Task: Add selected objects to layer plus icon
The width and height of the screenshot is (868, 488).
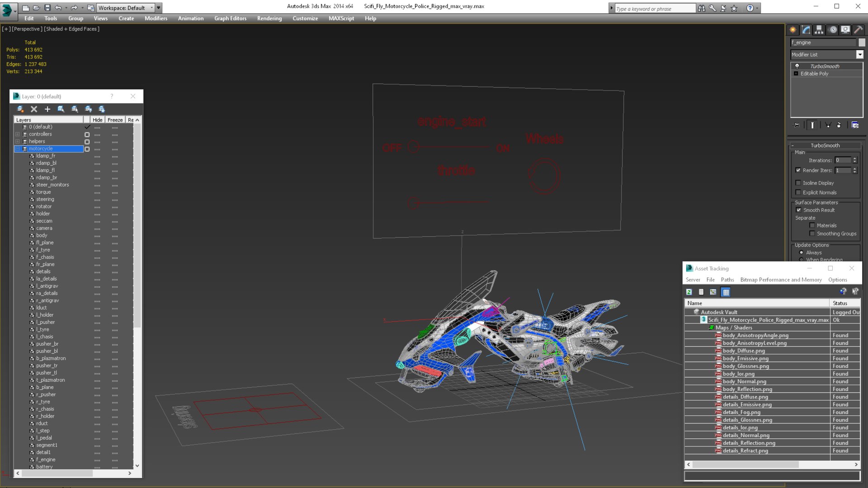Action: pos(47,109)
